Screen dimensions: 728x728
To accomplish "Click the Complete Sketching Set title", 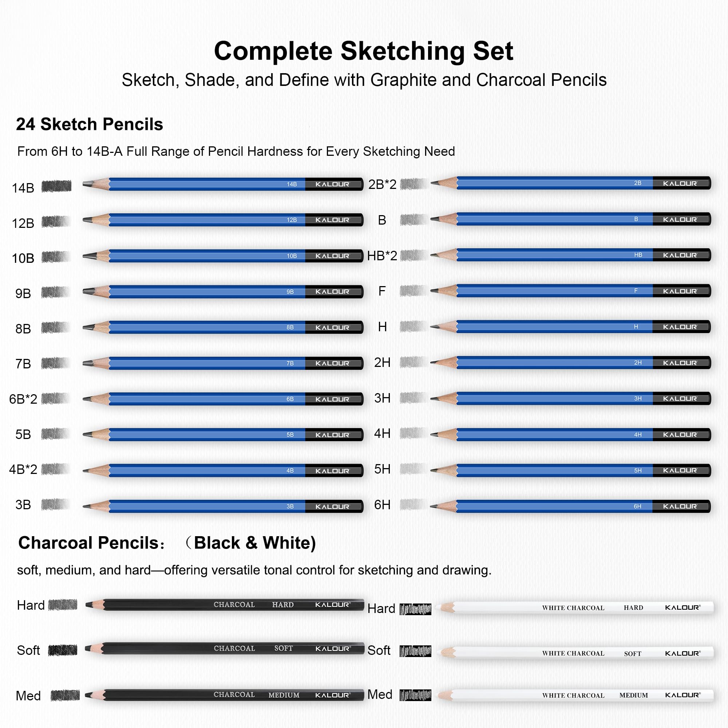I will click(364, 51).
